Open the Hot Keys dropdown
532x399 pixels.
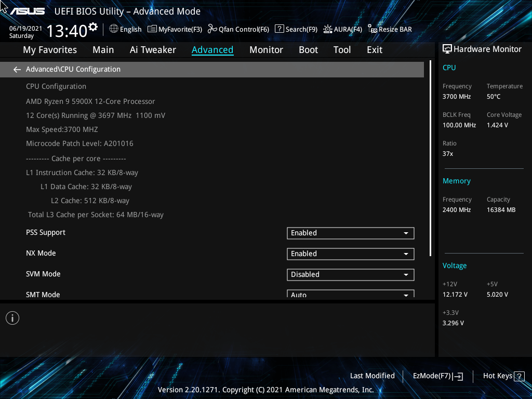[x=502, y=376]
